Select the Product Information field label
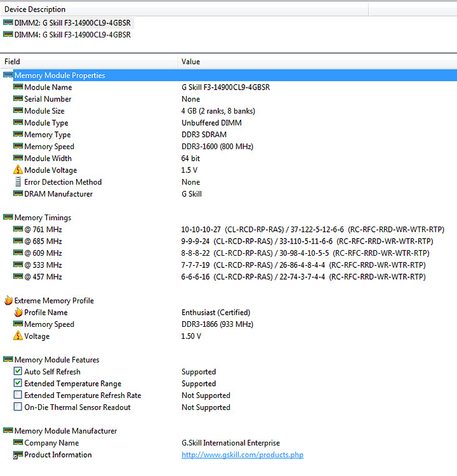This screenshot has width=457, height=476. pyautogui.click(x=58, y=455)
